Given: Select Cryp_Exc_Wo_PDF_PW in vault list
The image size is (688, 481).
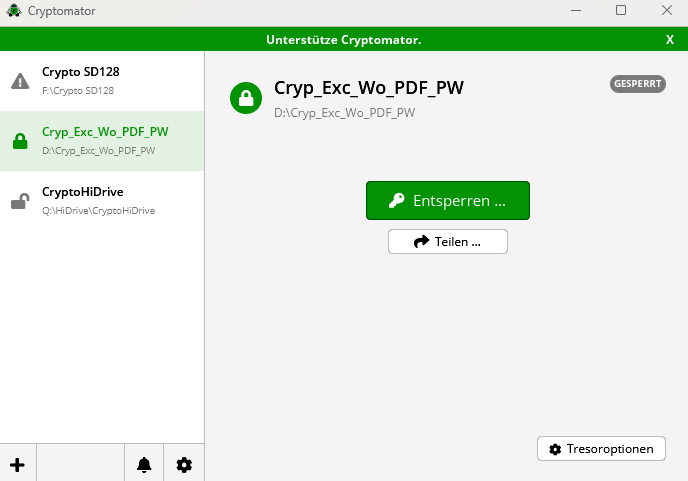Looking at the screenshot, I should click(x=105, y=132).
